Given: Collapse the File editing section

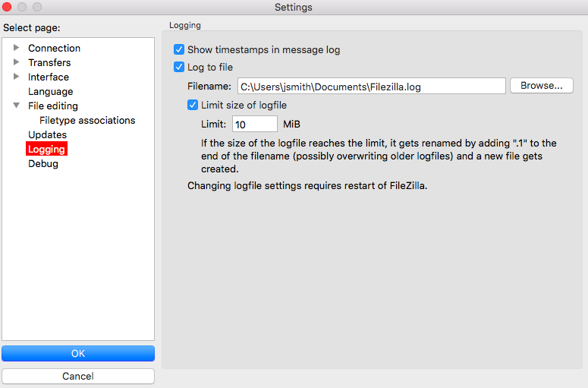Looking at the screenshot, I should pyautogui.click(x=16, y=106).
